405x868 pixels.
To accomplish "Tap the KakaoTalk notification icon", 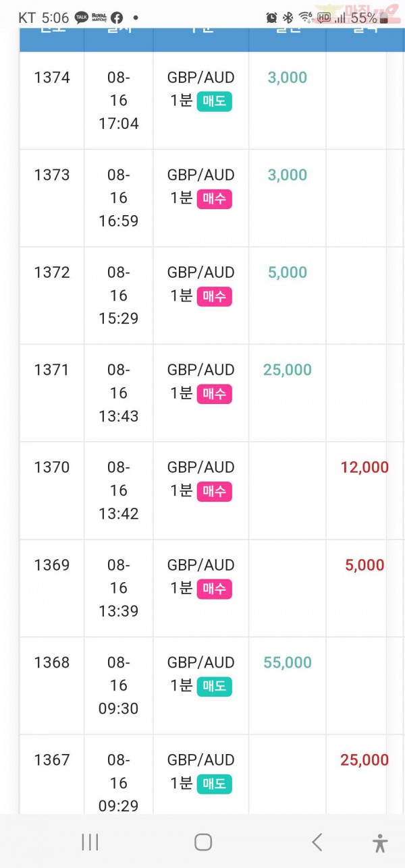I will [81, 18].
